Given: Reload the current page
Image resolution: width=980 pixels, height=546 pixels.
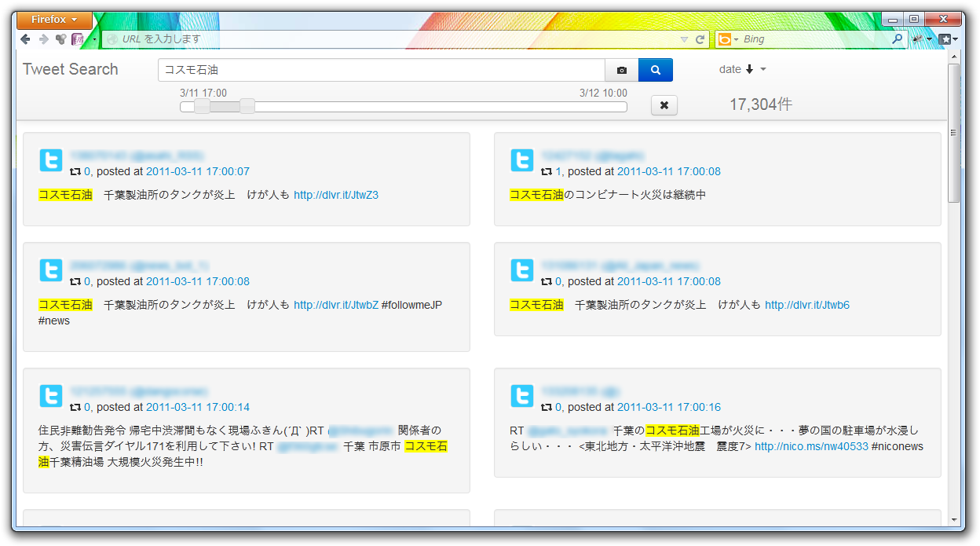Looking at the screenshot, I should pos(700,39).
